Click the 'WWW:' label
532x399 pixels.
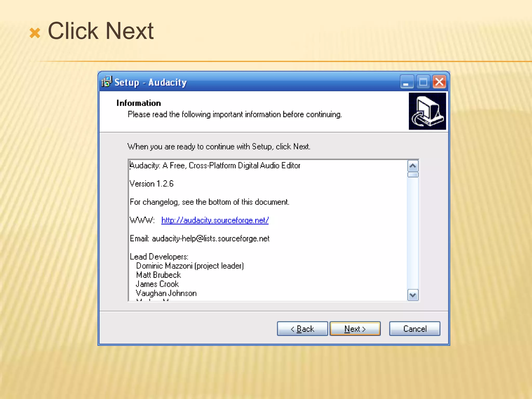[142, 220]
